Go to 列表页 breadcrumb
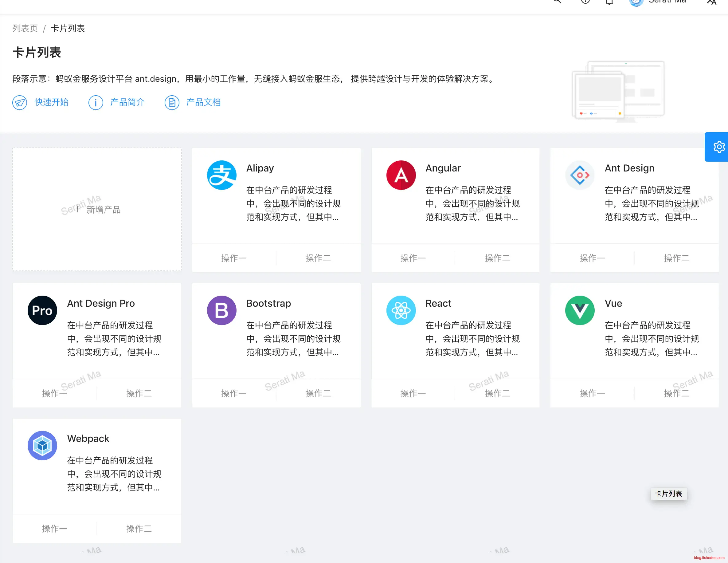The width and height of the screenshot is (728, 563). 25,28
